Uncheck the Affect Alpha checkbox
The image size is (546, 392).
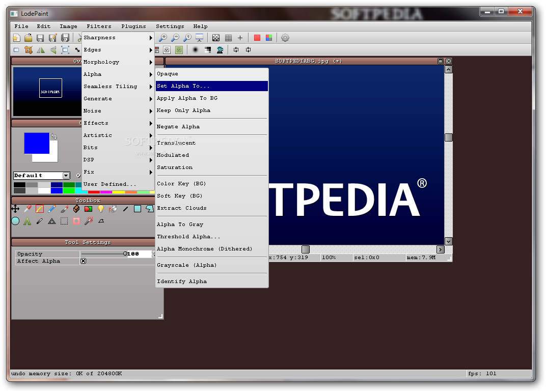coord(83,261)
